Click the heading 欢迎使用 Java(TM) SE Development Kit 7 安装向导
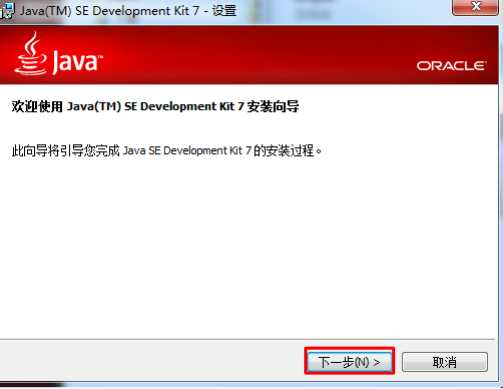 [x=155, y=107]
